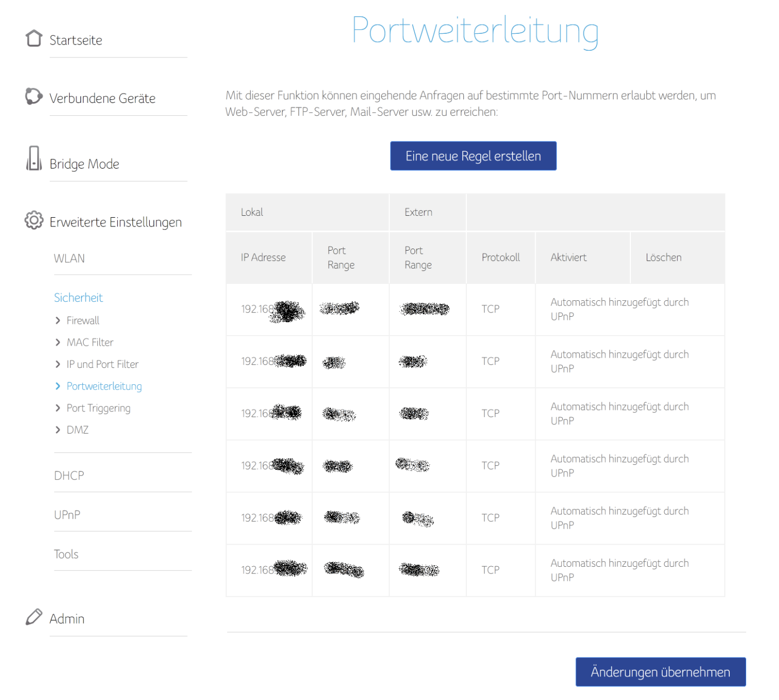Click the Löschen column header
The height and width of the screenshot is (700, 779).
pos(663,258)
